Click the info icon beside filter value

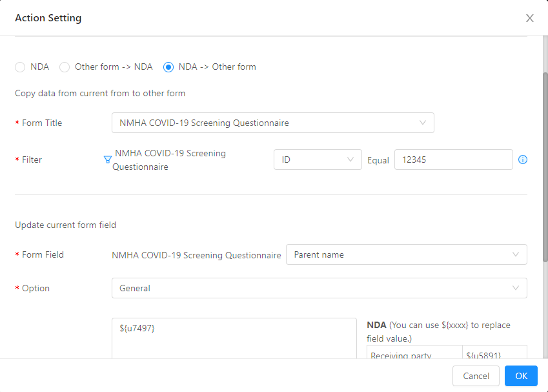[522, 160]
